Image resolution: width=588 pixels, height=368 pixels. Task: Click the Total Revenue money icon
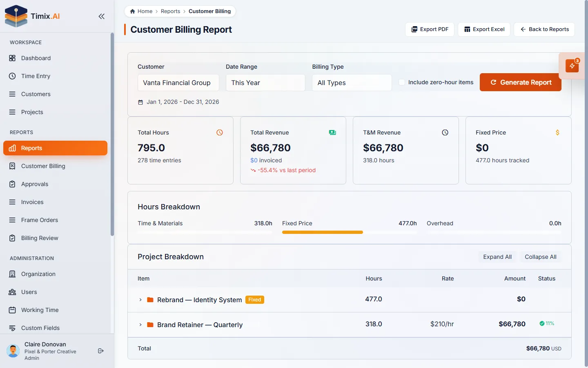pos(332,132)
